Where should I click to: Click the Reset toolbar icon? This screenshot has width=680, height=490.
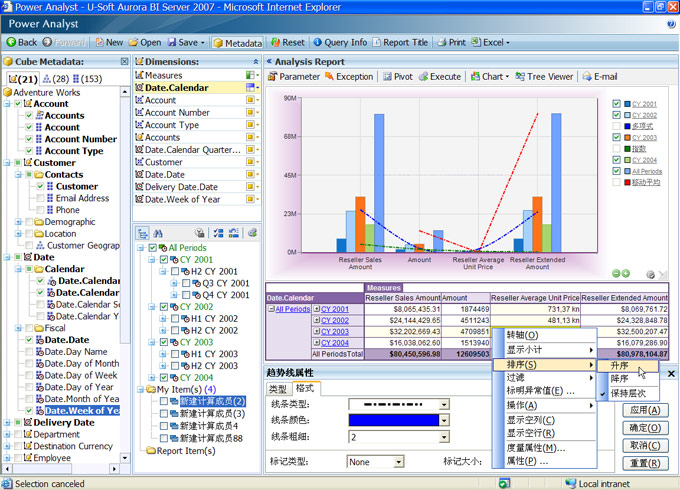click(x=275, y=42)
